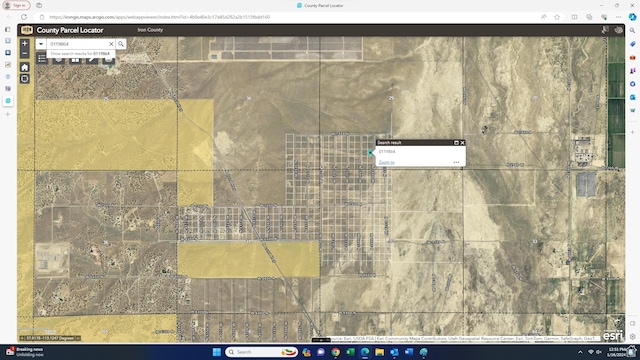Viewport: 640px width, 360px height.
Task: Open the legend/list widget in map toolbar
Action: [x=42, y=59]
